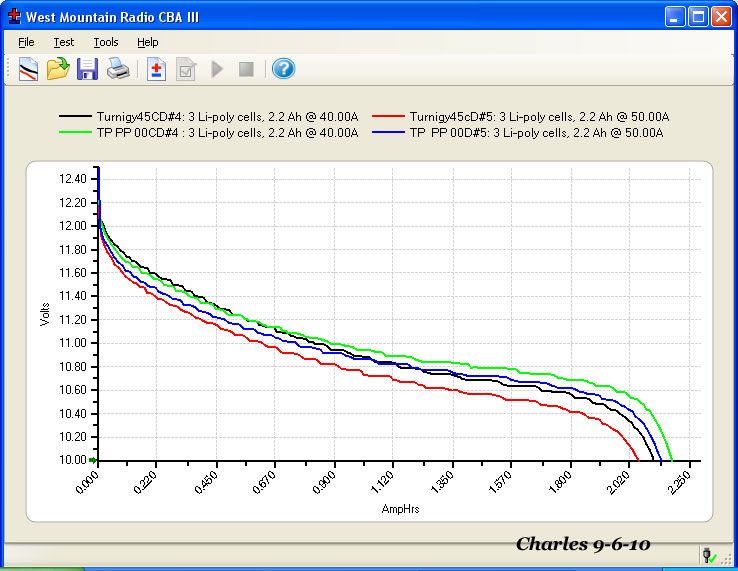Click the 0.000 AmpHrs axis value

click(x=88, y=482)
